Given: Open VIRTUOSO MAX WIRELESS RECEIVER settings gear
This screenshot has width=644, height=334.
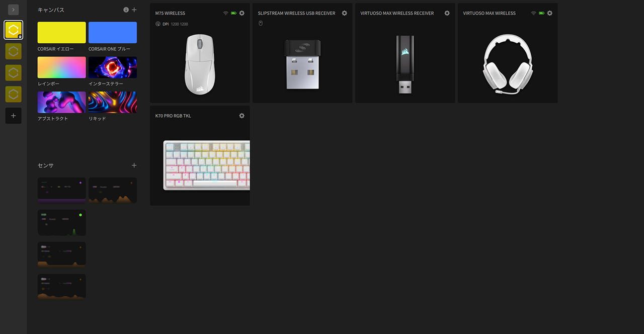Looking at the screenshot, I should coord(447,13).
